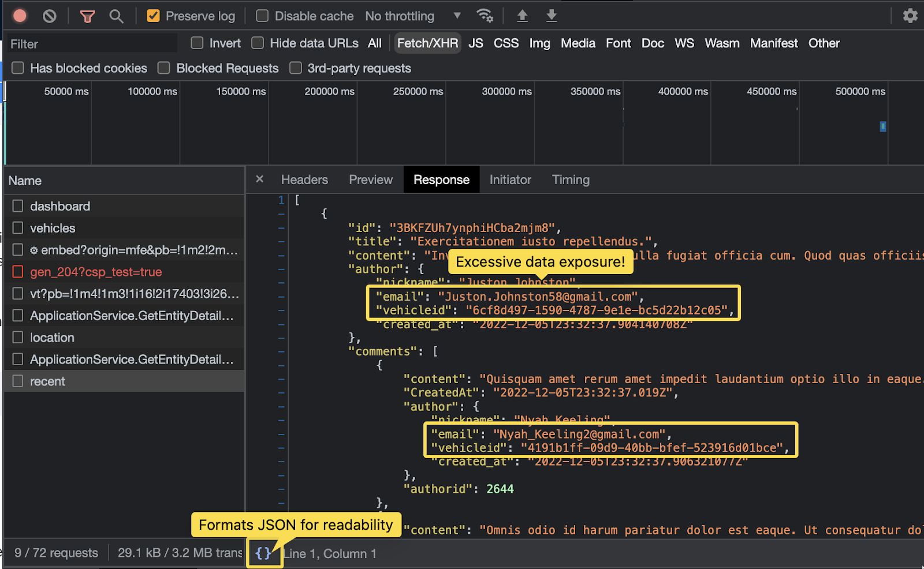Filter requests by Img

(540, 43)
